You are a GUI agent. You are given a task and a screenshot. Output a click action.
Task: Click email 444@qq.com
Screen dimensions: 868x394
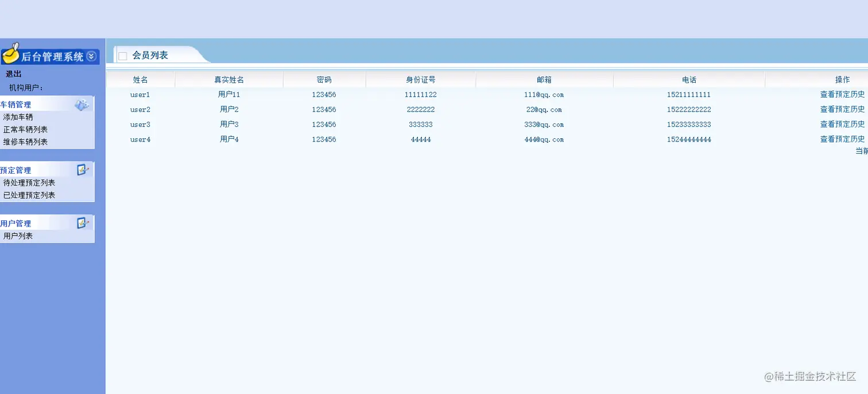click(544, 139)
